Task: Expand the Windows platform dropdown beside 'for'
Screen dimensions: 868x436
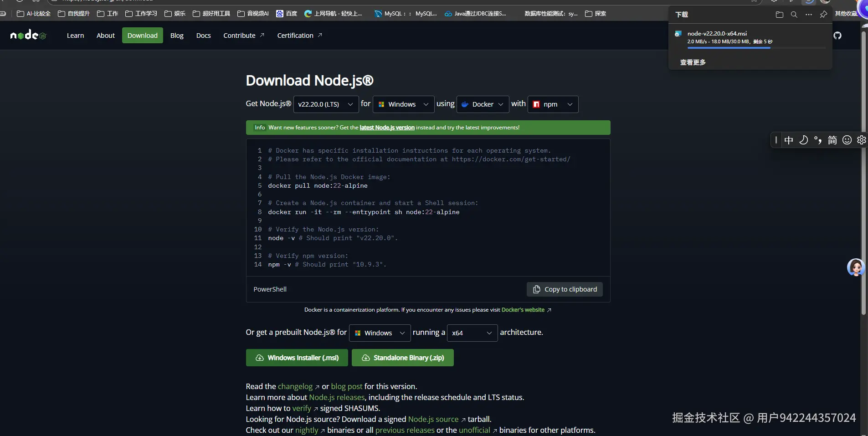Action: point(403,104)
